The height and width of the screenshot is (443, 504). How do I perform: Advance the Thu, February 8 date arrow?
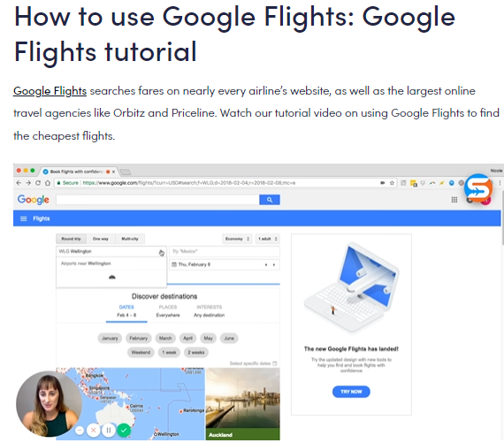pos(274,264)
